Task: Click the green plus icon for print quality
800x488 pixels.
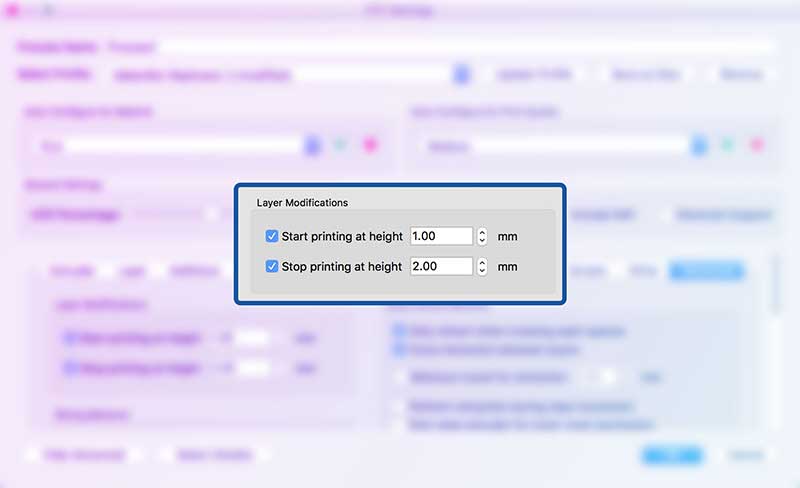Action: [727, 146]
